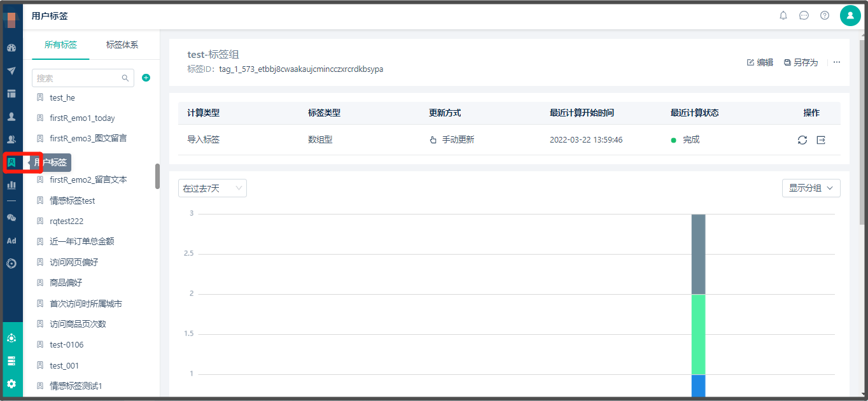Image resolution: width=868 pixels, height=401 pixels.
Task: Open the three-dots more options menu
Action: point(837,62)
